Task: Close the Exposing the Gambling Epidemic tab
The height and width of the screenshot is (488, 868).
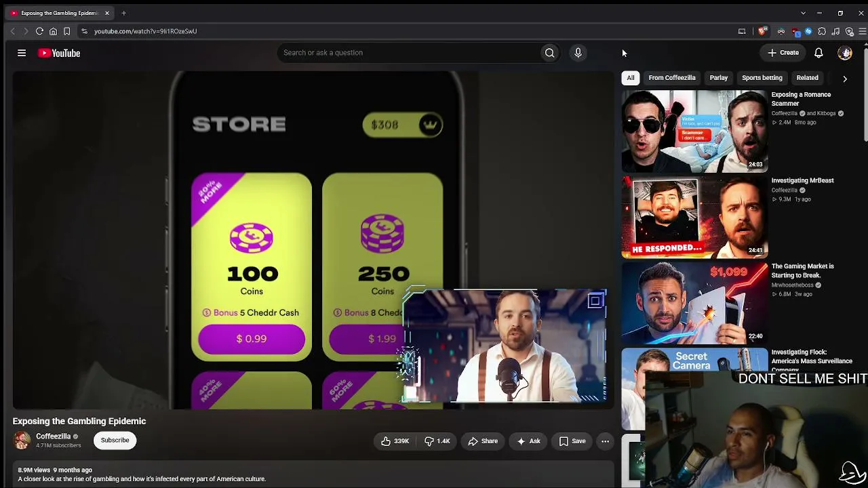Action: 106,13
